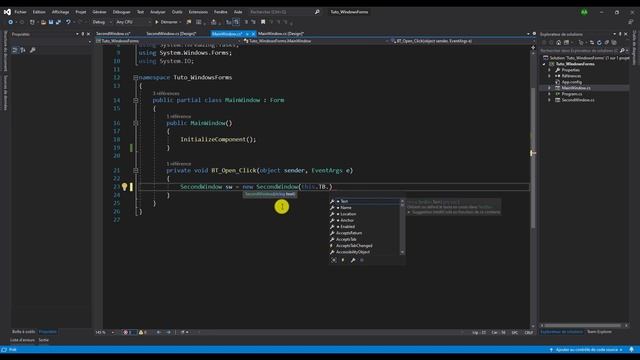Screen dimensions: 640x360
Task: Select SecondWindow.cs in Solution Explorer
Action: (578, 100)
